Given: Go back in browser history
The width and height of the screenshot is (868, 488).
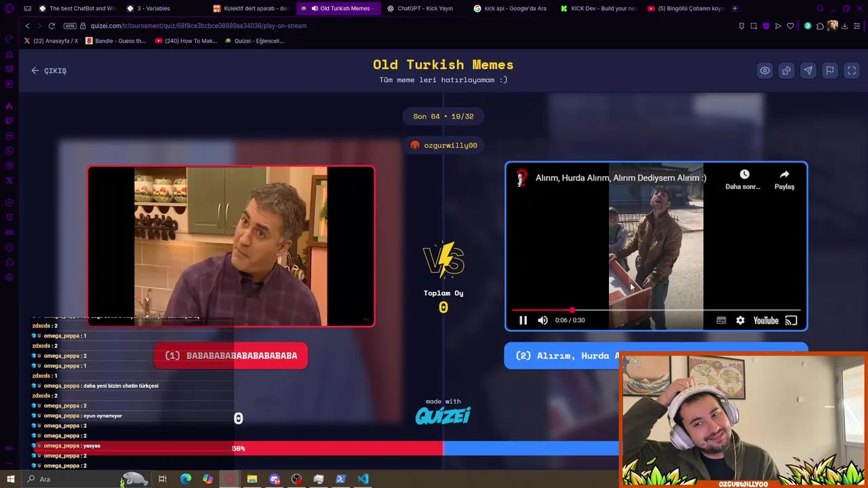Looking at the screenshot, I should coord(27,26).
